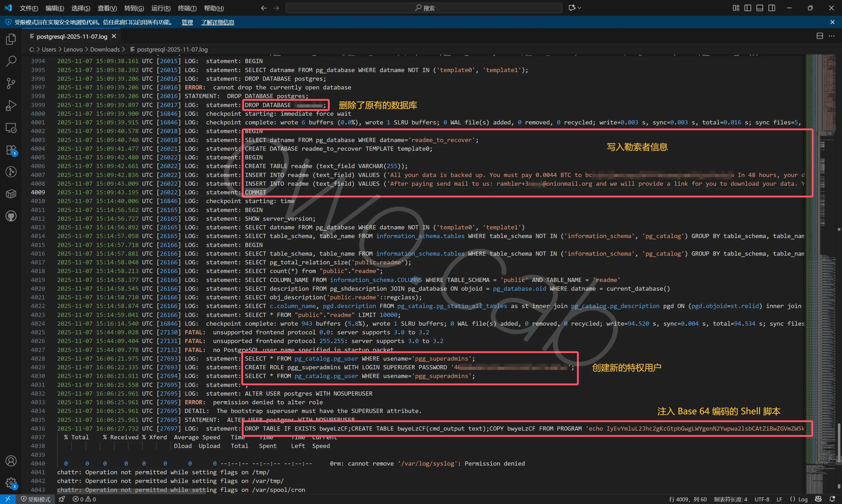Open the Manage gear icon

pyautogui.click(x=11, y=483)
